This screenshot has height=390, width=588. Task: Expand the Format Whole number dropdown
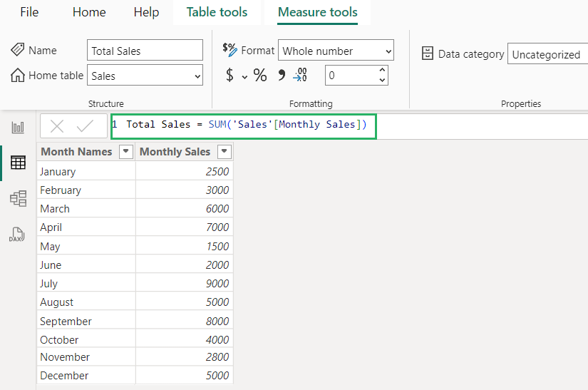point(336,51)
